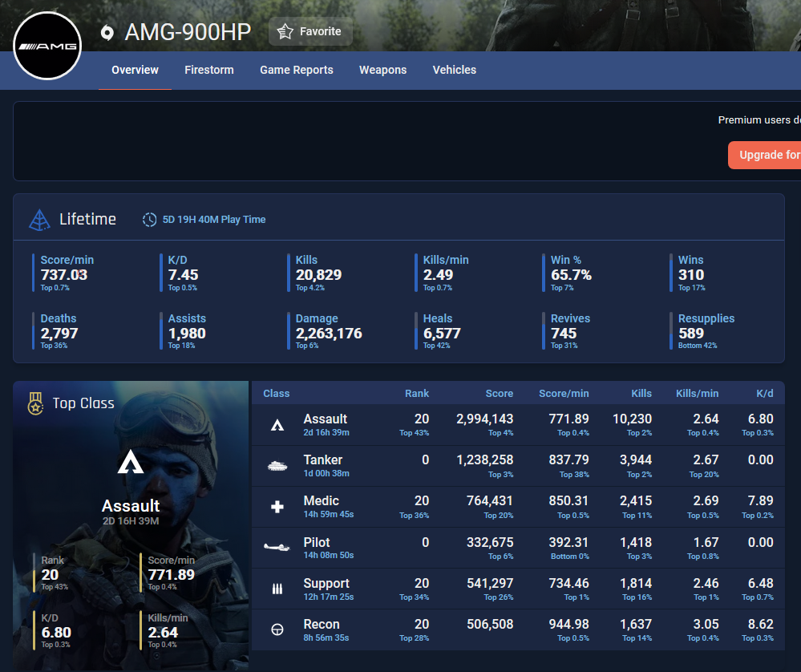Sort table by the Kills column header
Screen dimensions: 801x672
641,394
